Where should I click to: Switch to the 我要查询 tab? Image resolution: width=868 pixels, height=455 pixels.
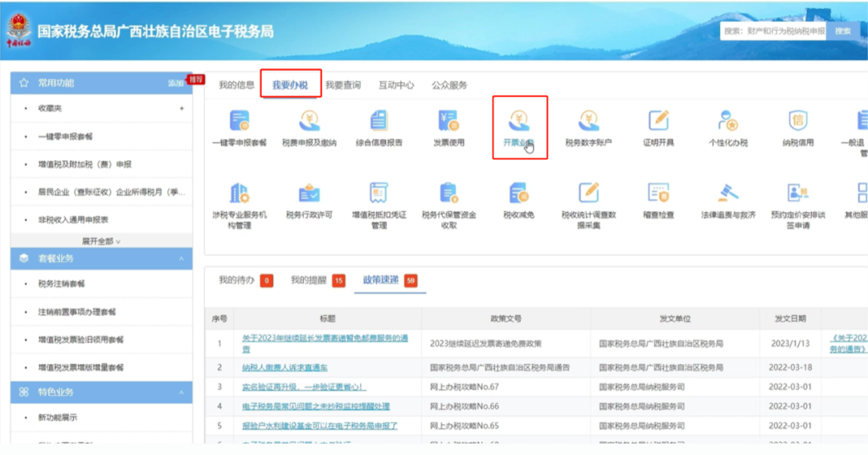[x=343, y=84]
